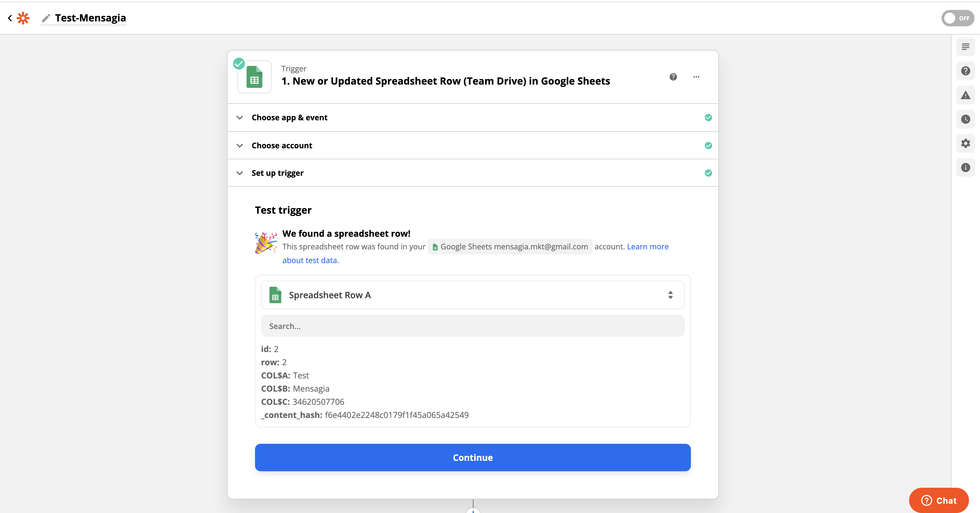980x513 pixels.
Task: Open Learn more about test data link
Action: pyautogui.click(x=647, y=247)
